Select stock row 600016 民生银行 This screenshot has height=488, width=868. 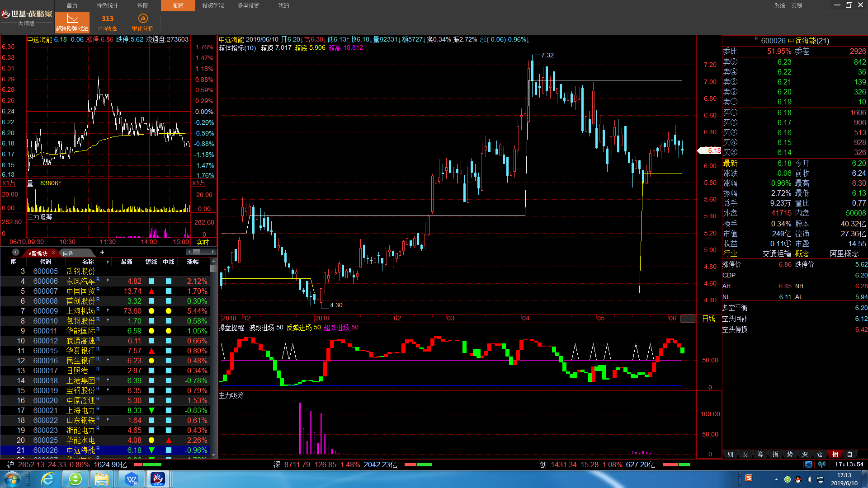105,361
